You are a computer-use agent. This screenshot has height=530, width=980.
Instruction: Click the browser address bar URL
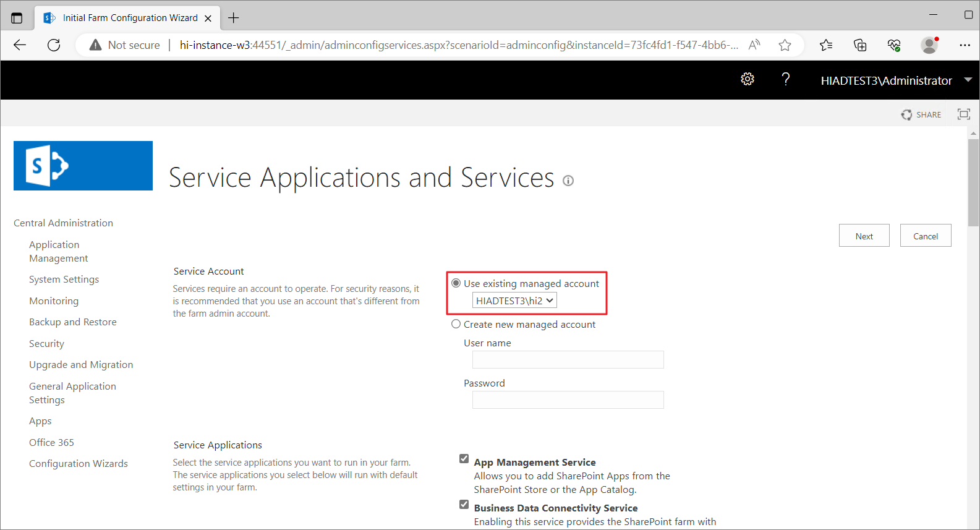tap(458, 45)
